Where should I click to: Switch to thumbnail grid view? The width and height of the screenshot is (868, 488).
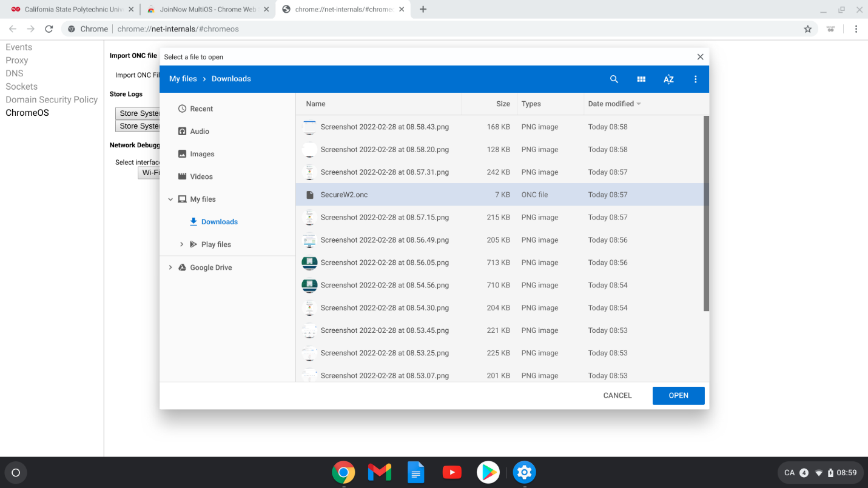[641, 79]
